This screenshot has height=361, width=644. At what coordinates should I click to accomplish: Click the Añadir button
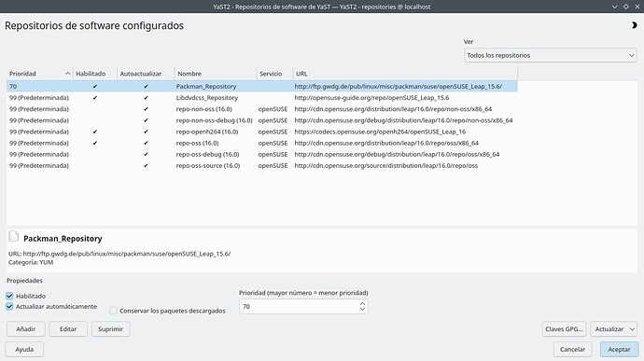pos(26,329)
